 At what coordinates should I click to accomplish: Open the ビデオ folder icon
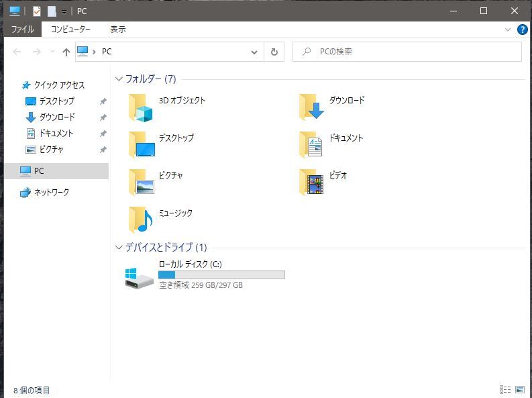click(x=311, y=182)
